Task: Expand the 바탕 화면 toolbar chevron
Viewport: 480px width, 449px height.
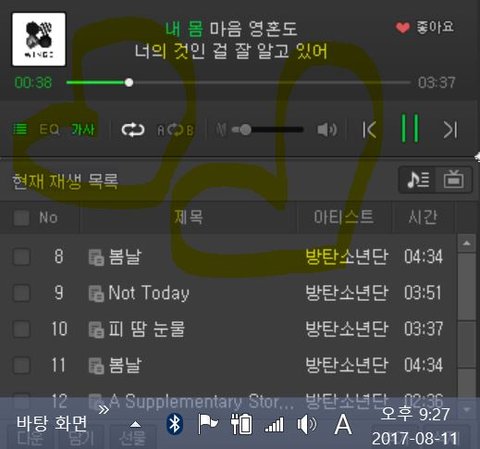Action: click(104, 410)
